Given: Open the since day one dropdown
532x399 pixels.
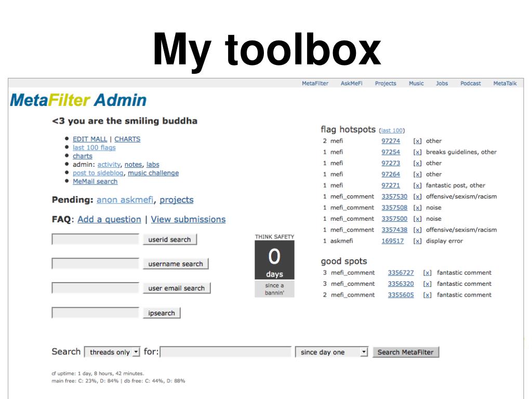Looking at the screenshot, I should (x=331, y=352).
